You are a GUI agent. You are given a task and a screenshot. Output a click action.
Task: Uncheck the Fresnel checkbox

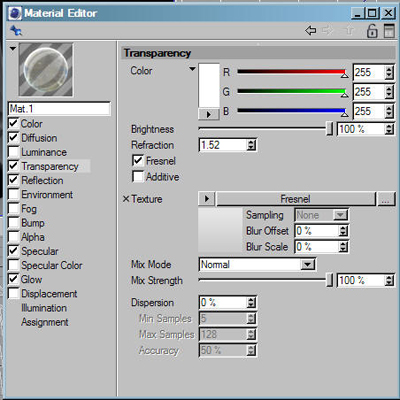(x=138, y=161)
